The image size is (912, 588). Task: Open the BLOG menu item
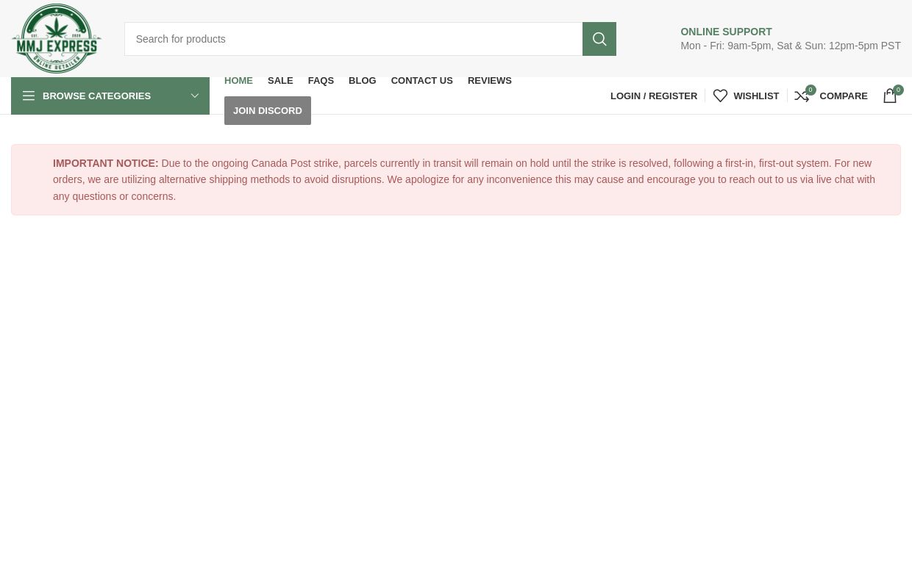[x=362, y=80]
